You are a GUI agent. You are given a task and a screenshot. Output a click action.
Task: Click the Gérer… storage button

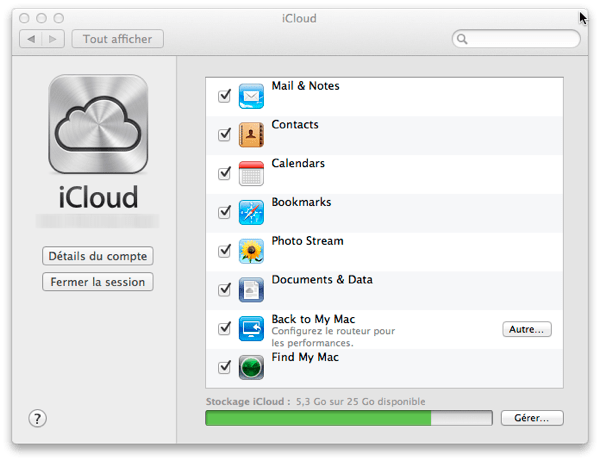pyautogui.click(x=532, y=418)
